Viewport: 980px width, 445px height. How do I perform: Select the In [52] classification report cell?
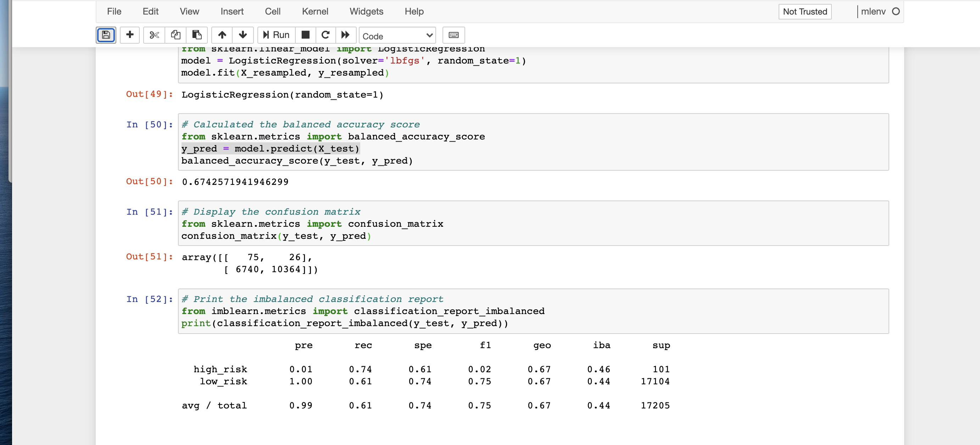coord(533,311)
